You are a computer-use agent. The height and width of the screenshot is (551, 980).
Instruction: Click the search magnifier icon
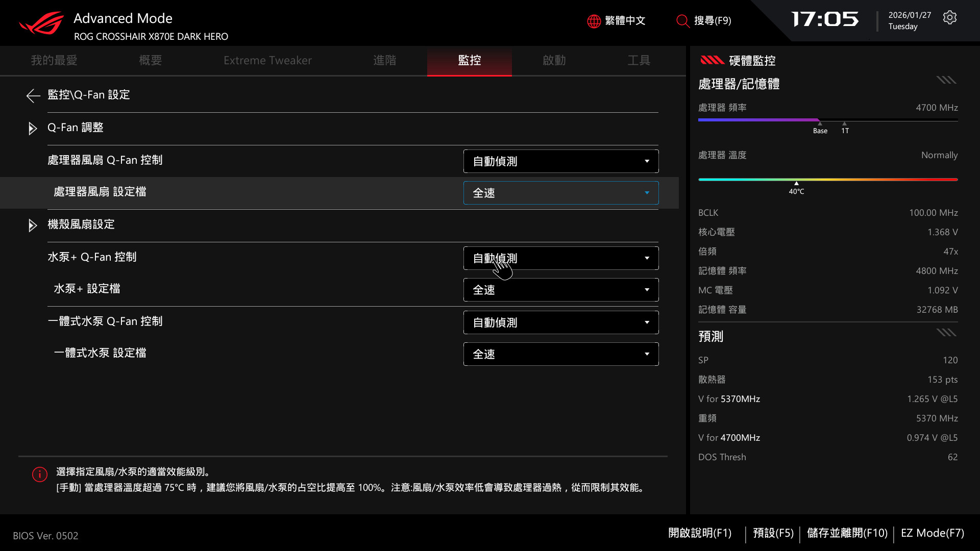682,21
